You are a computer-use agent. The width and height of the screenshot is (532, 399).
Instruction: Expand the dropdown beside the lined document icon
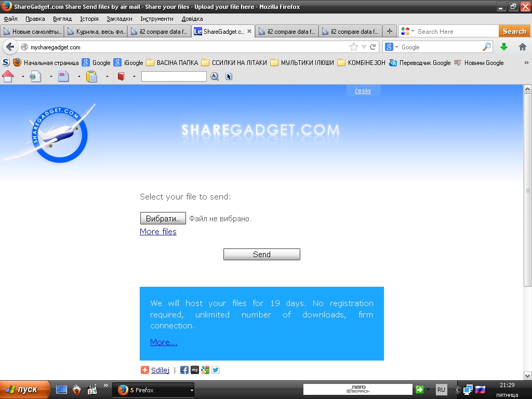[x=79, y=77]
